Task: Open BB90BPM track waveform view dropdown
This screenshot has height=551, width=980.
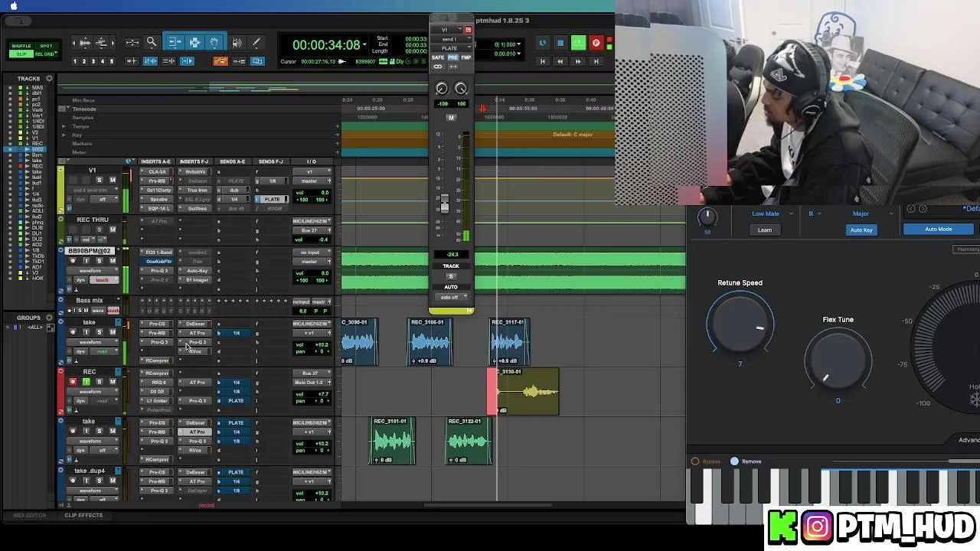Action: click(x=92, y=271)
